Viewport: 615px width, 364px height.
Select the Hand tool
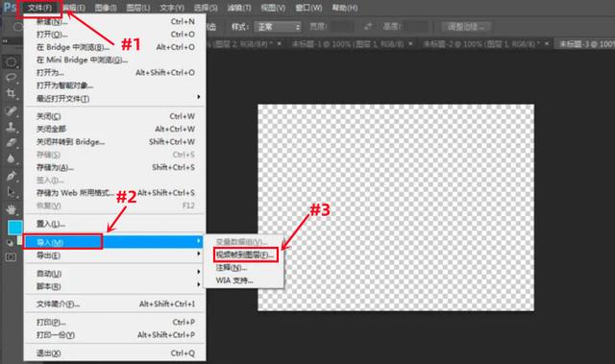point(11,209)
